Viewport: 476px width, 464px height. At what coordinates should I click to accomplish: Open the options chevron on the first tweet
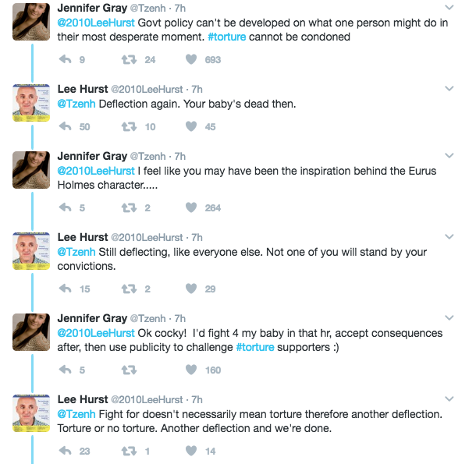tap(449, 8)
